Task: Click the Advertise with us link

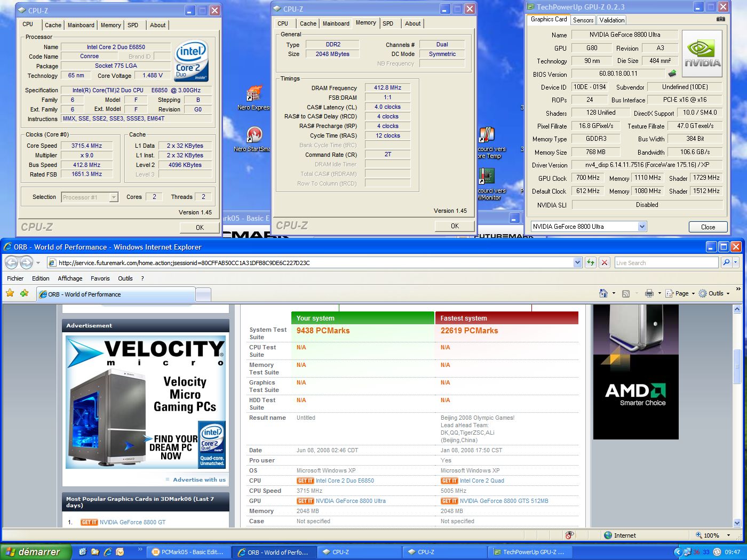Action: click(199, 479)
